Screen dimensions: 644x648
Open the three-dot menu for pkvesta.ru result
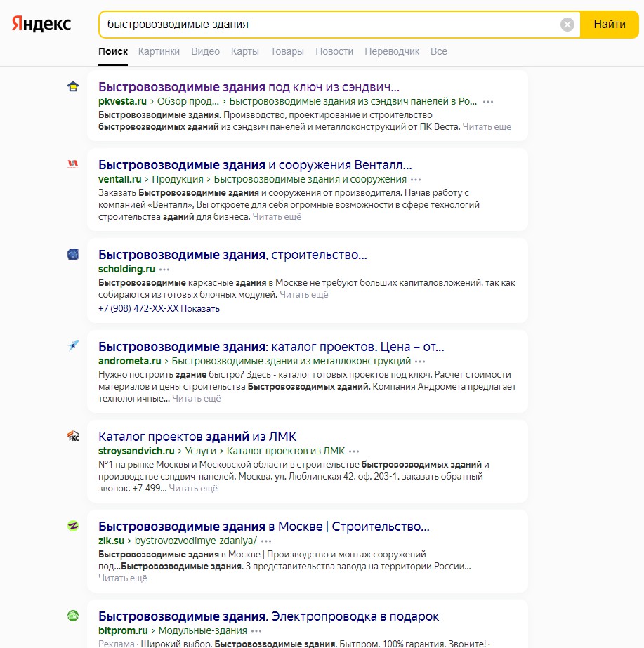[x=488, y=102]
